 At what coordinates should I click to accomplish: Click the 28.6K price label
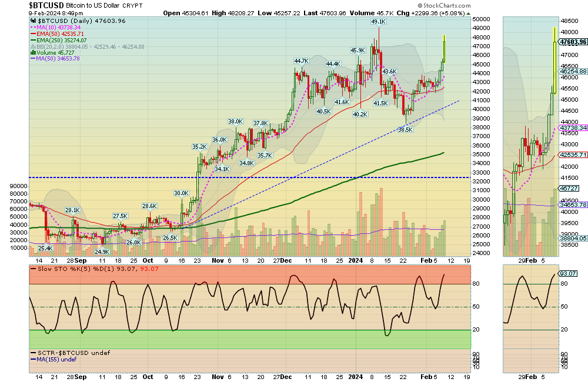tap(149, 206)
